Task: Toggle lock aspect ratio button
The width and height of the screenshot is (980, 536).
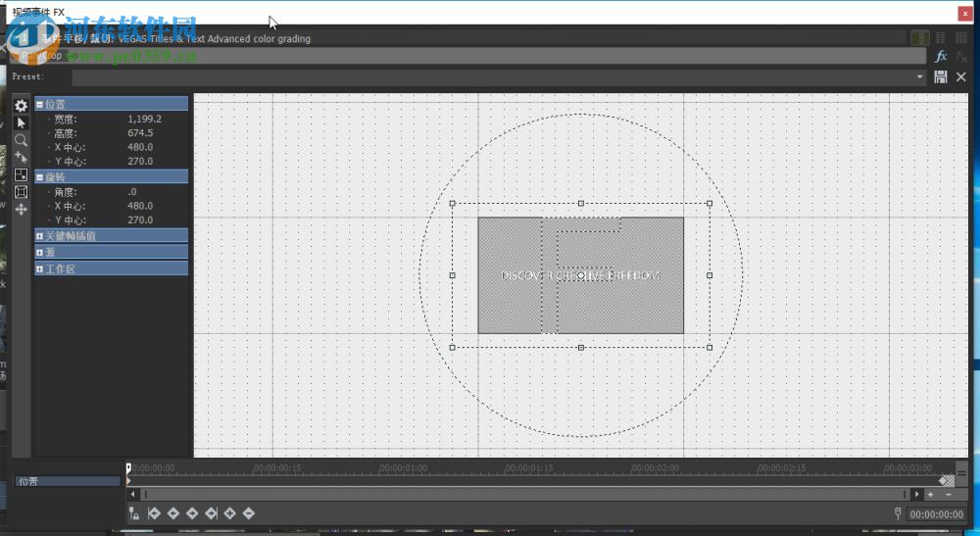Action: click(x=21, y=192)
